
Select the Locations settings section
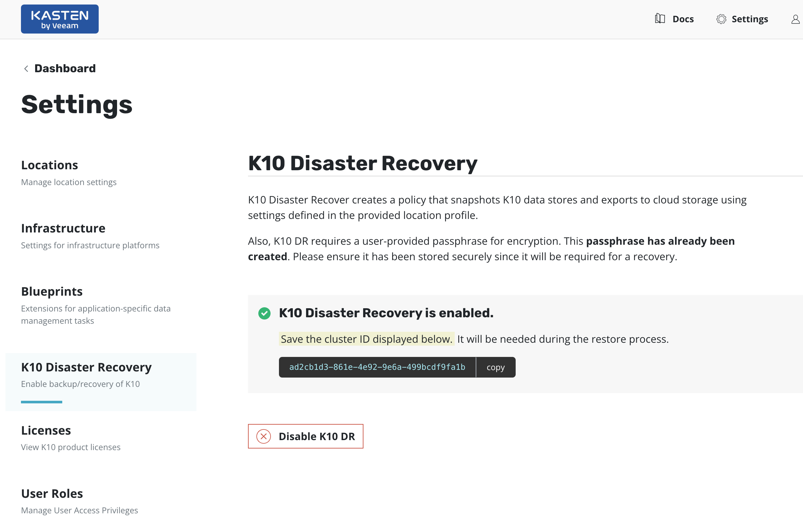[50, 165]
